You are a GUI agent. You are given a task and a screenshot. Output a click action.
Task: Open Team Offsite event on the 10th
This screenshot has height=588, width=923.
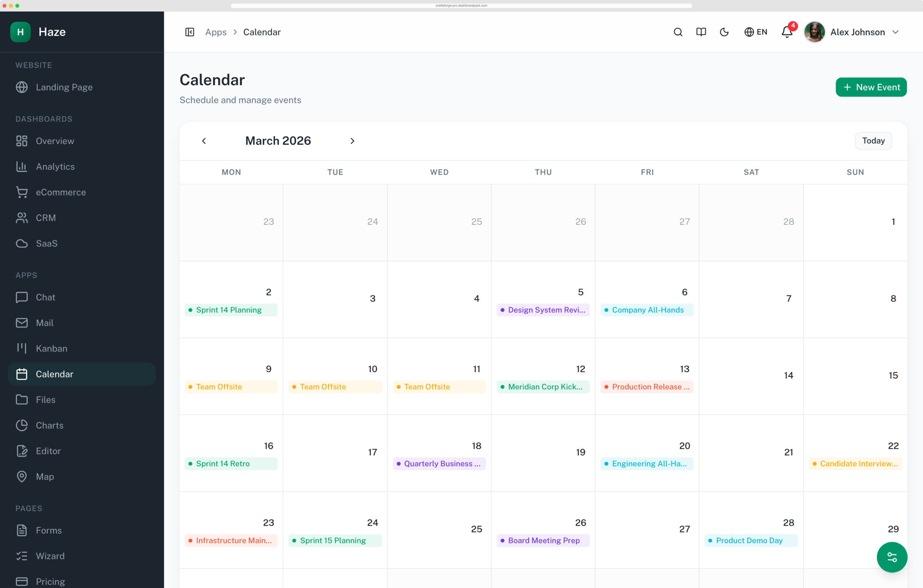[335, 387]
